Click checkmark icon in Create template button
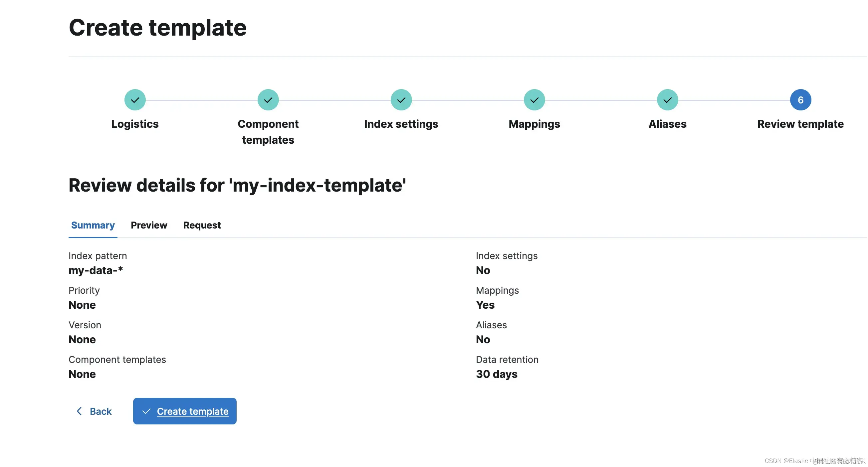Viewport: 868px width, 467px height. [146, 411]
